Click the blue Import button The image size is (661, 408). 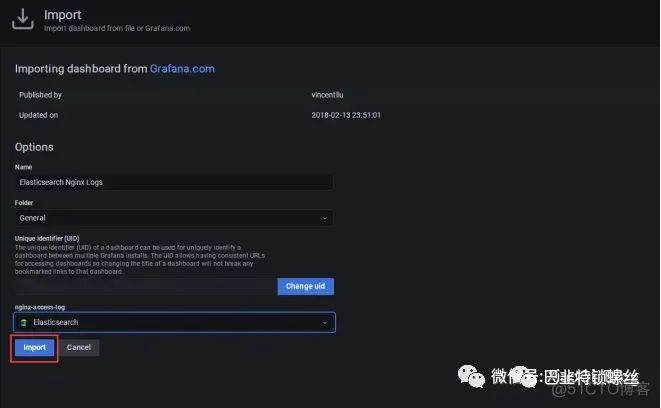[x=35, y=348]
